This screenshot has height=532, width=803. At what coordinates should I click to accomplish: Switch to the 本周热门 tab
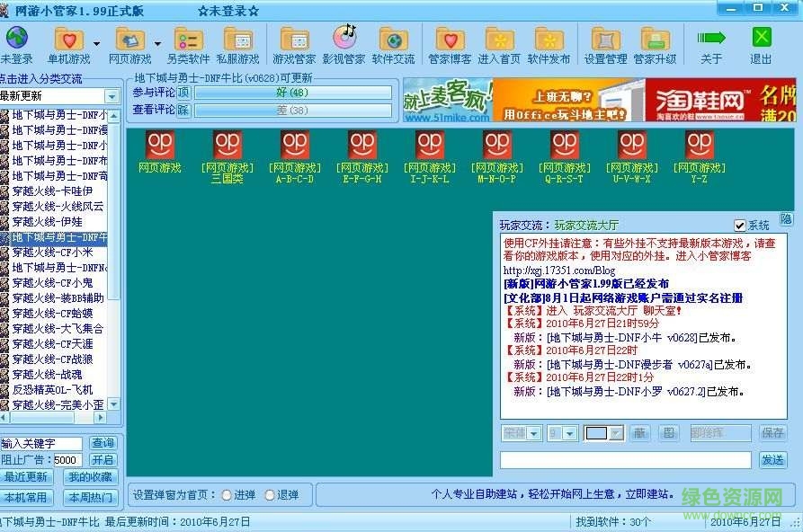pos(90,497)
